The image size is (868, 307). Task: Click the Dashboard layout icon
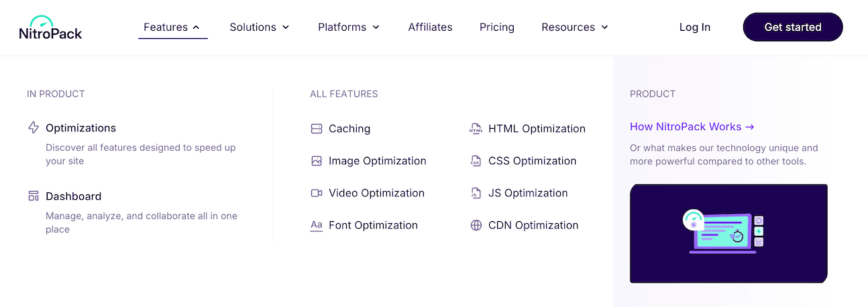point(34,196)
